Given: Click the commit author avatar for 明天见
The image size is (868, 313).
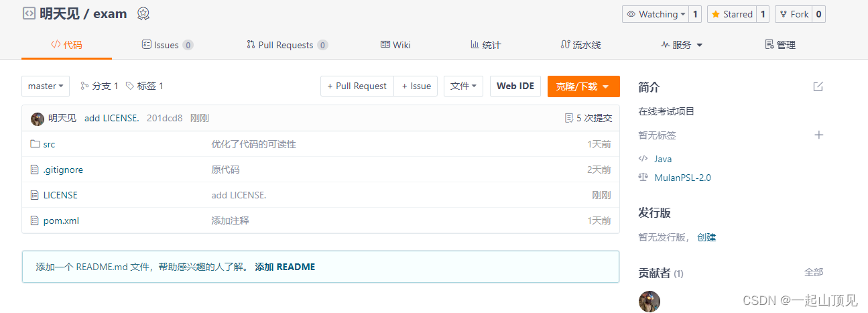Looking at the screenshot, I should coord(38,119).
